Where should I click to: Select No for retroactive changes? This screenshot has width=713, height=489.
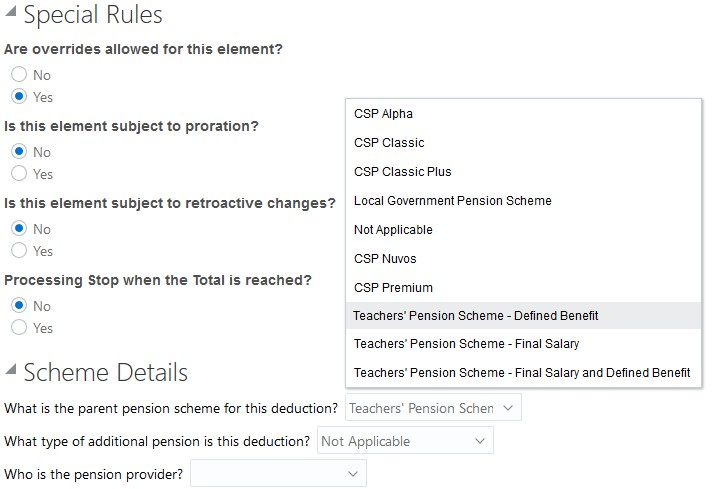[19, 229]
